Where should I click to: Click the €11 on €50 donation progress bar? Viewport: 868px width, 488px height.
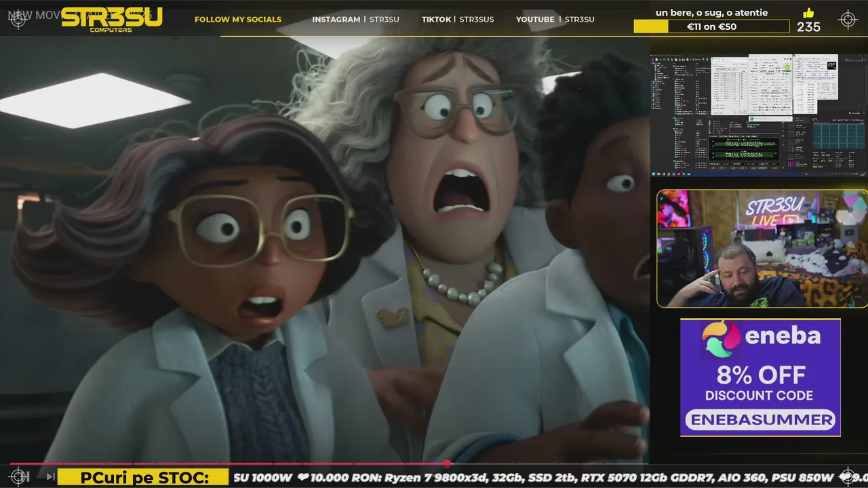coord(711,26)
